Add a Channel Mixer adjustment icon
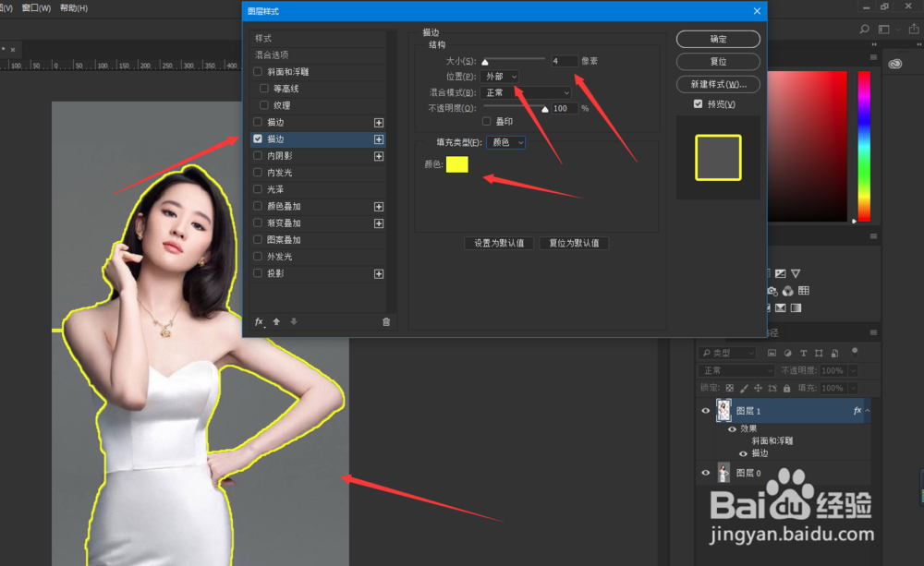 pos(788,291)
